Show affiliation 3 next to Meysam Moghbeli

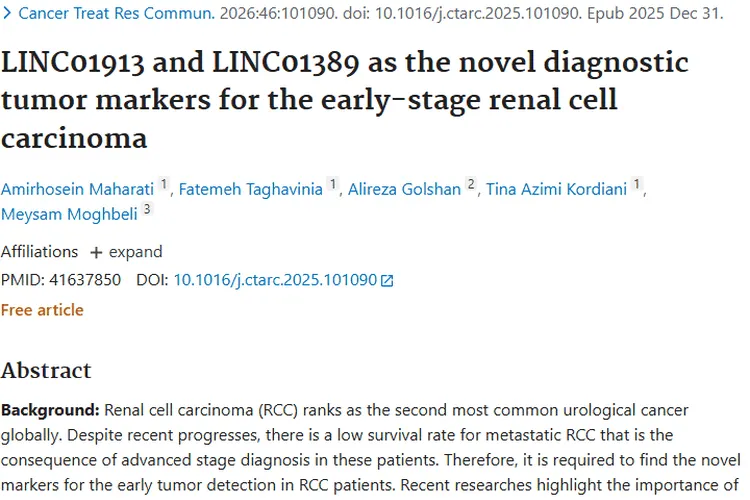coord(147,209)
